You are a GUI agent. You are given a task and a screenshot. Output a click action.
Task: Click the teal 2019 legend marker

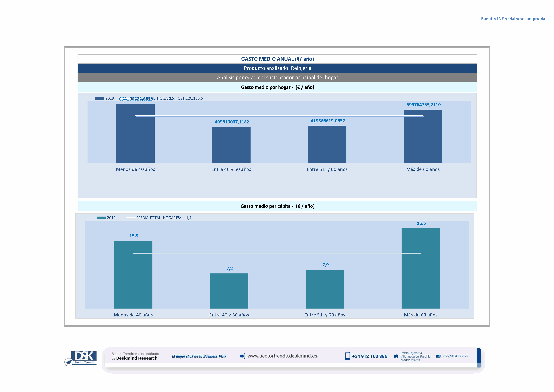[x=101, y=218]
